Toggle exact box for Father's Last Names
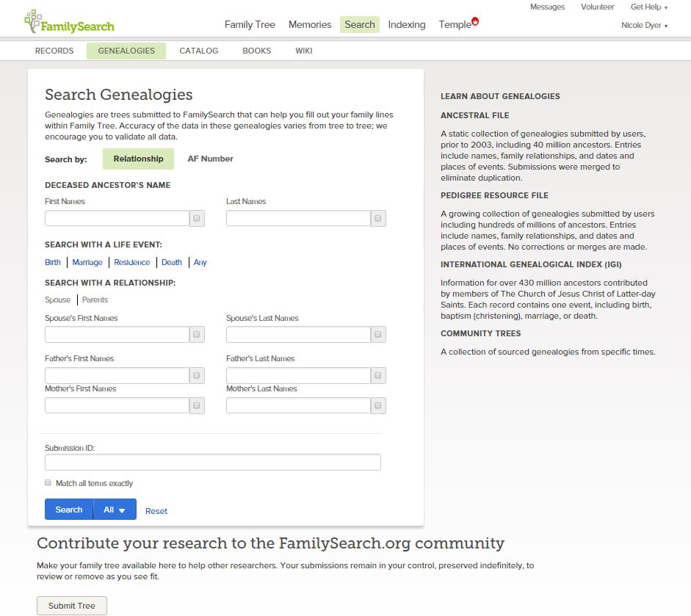Image resolution: width=691 pixels, height=616 pixels. 378,375
